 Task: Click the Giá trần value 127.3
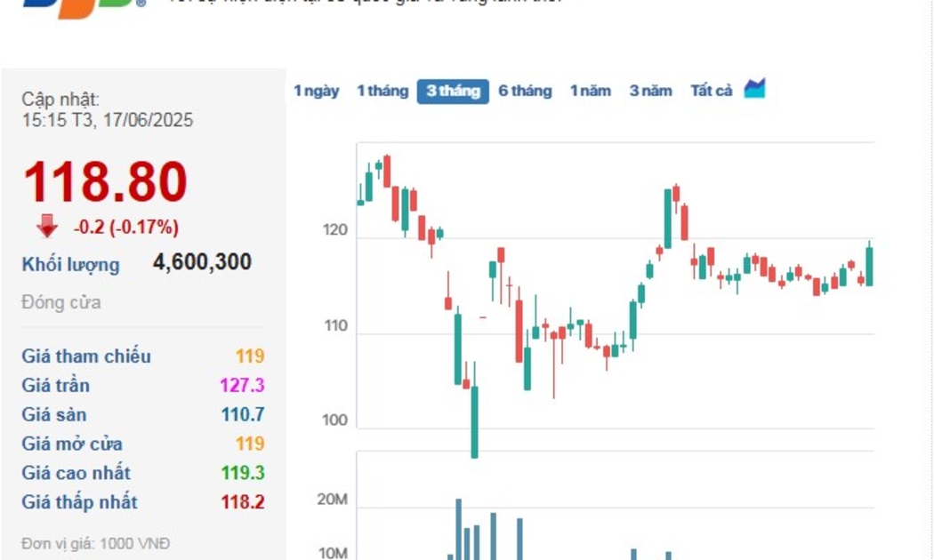pos(242,386)
